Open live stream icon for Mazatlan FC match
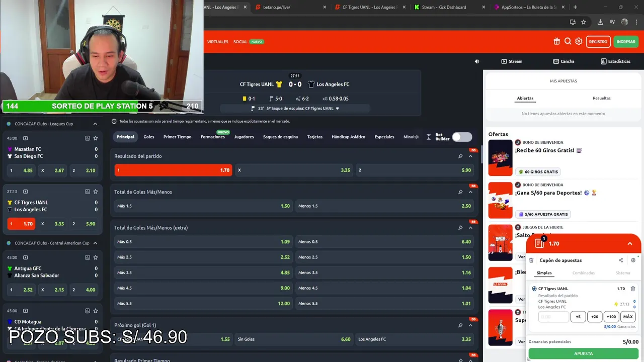The image size is (644, 362). pos(25,138)
